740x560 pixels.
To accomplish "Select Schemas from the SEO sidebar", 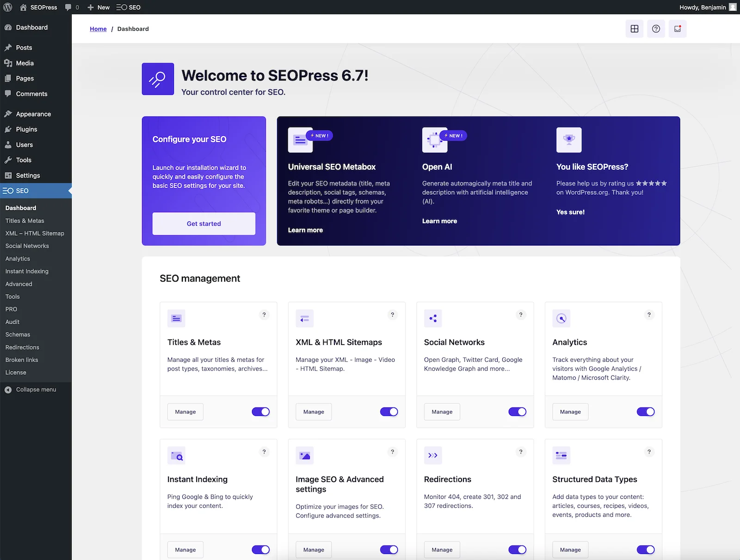I will click(x=18, y=334).
